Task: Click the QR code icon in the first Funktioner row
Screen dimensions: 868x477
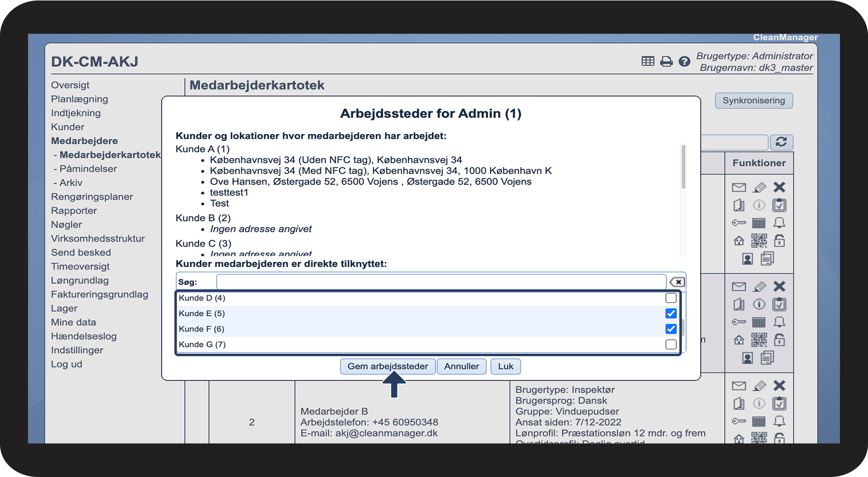Action: tap(759, 241)
